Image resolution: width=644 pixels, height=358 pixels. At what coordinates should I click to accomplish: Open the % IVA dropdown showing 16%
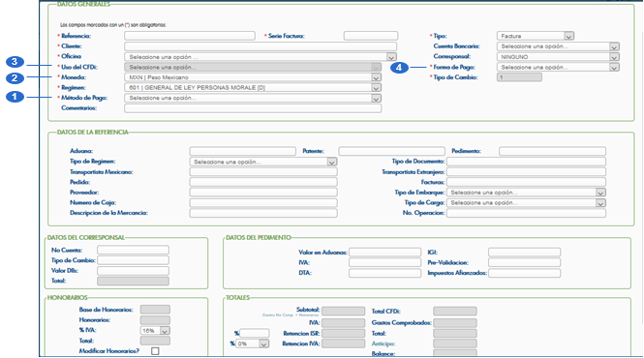pos(155,331)
